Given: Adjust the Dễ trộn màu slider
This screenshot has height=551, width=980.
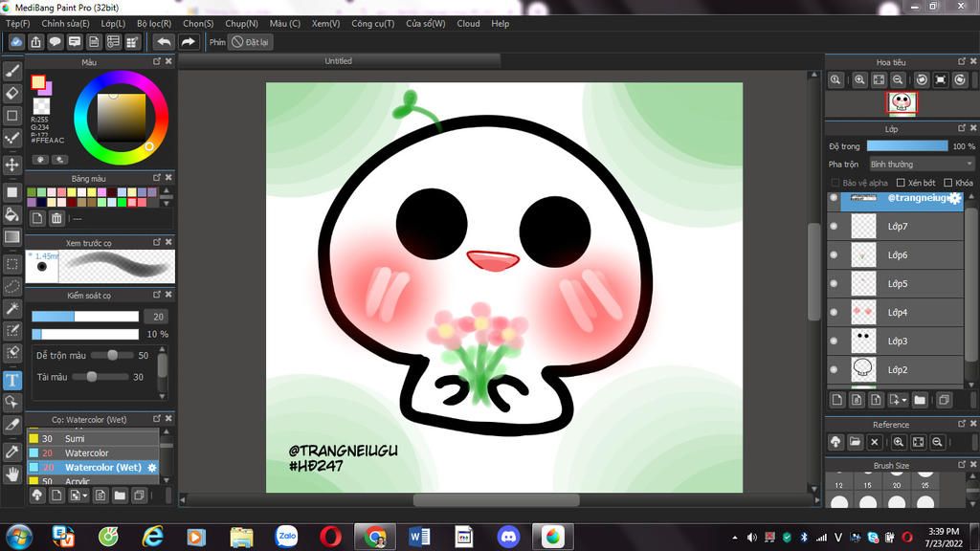Looking at the screenshot, I should point(112,355).
